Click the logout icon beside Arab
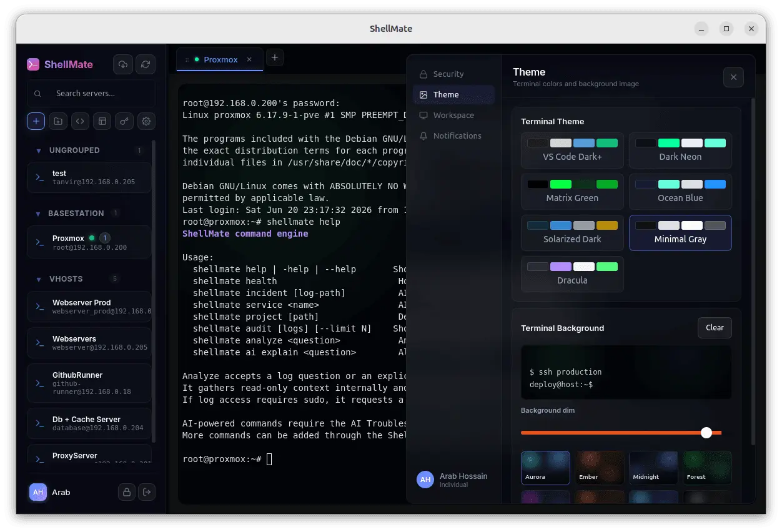 point(147,492)
